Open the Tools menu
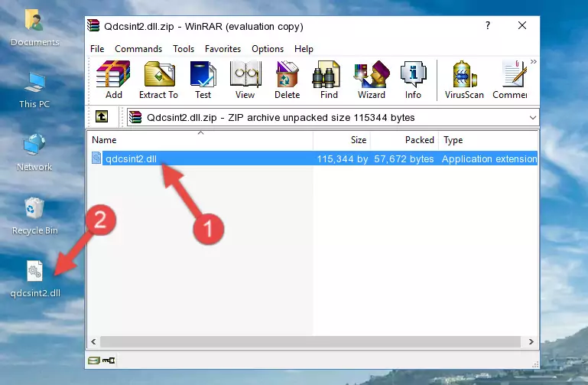Viewport: 588px width, 385px height. click(184, 49)
